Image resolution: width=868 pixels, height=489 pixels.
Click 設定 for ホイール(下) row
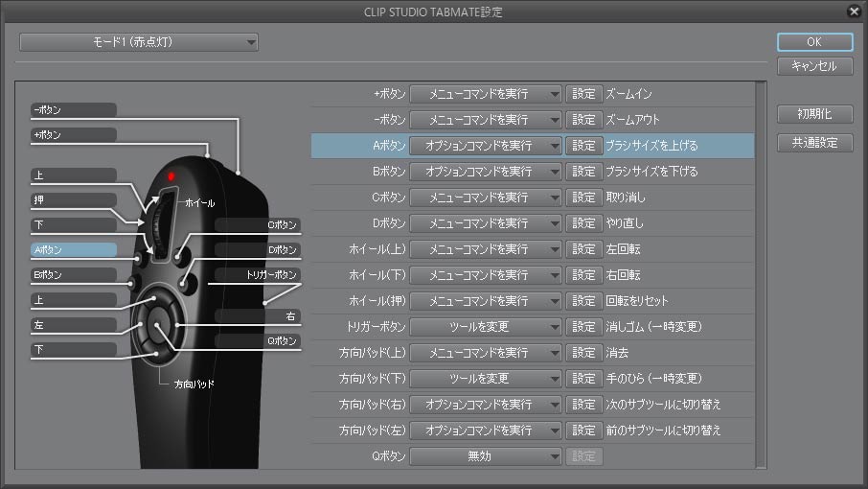coord(584,275)
